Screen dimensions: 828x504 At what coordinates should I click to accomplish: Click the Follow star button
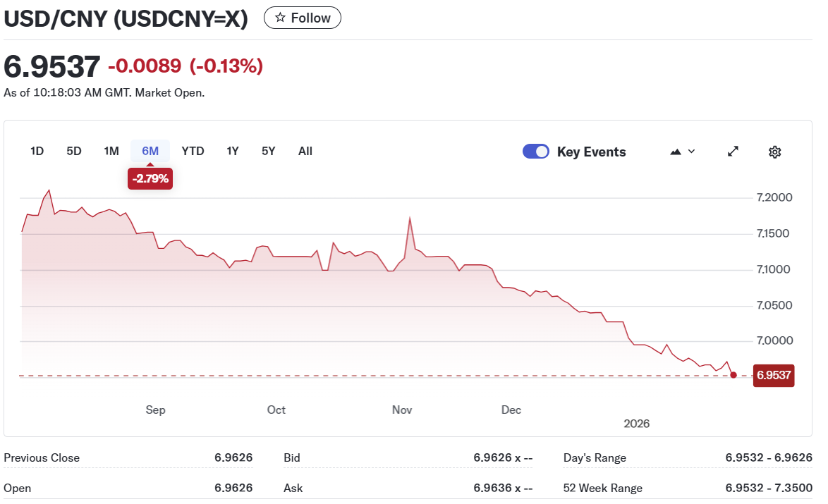[302, 18]
